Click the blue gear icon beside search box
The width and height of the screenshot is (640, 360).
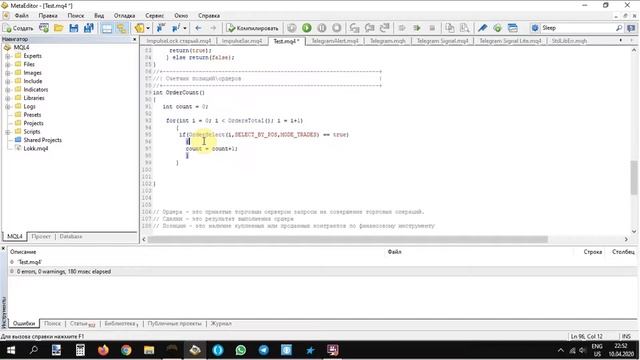[535, 28]
